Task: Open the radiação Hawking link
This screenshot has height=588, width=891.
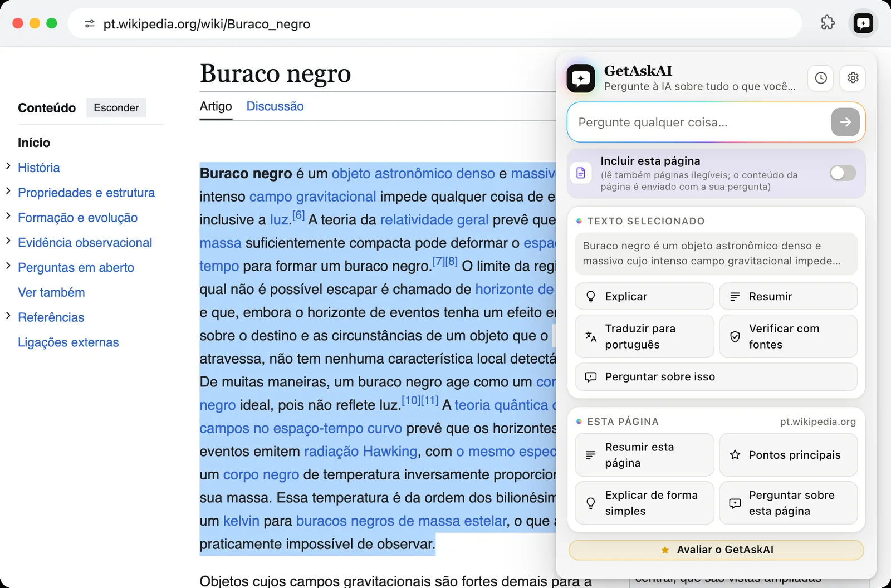Action: [360, 452]
